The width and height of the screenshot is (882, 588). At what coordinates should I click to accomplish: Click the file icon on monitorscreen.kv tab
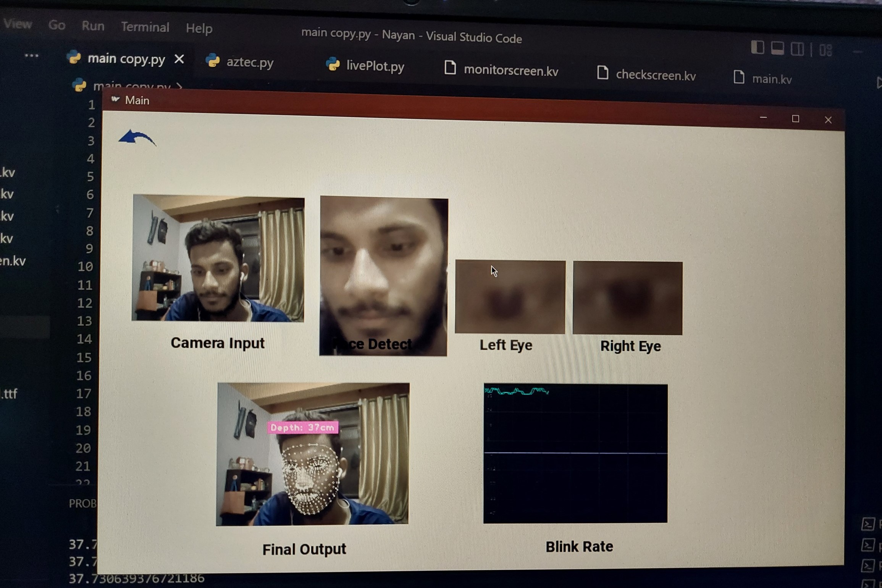pos(451,68)
